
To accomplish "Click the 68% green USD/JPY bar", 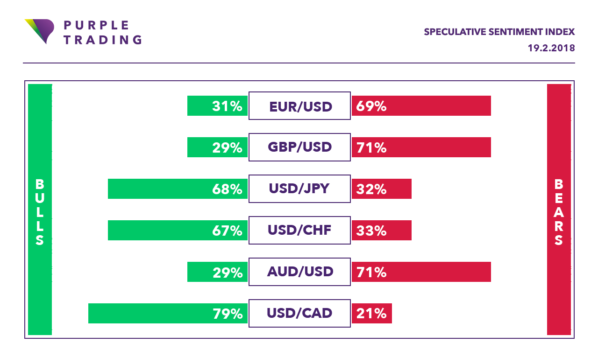I will click(178, 189).
